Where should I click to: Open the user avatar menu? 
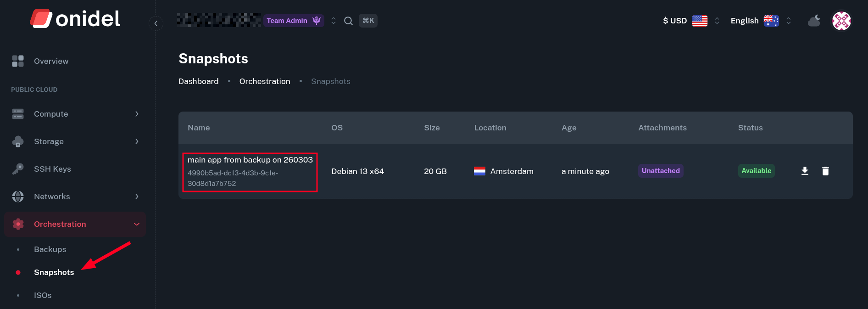tap(841, 21)
